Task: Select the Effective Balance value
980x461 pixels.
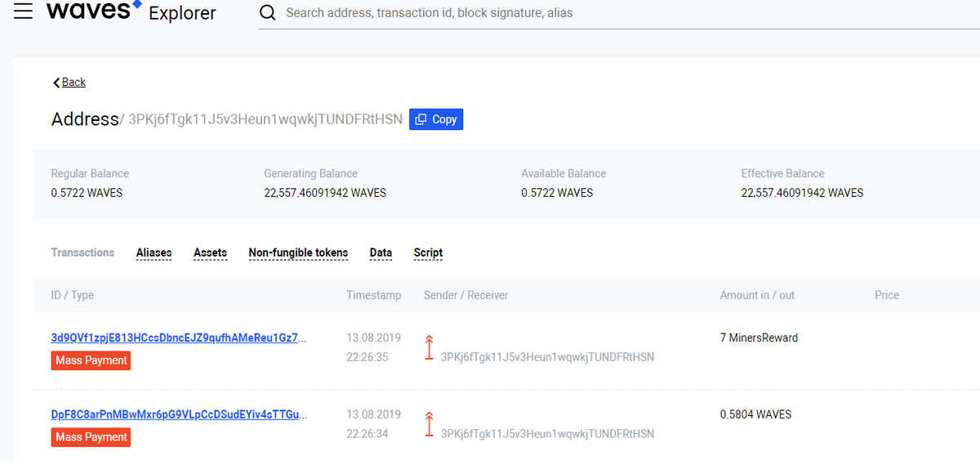Action: [x=802, y=193]
